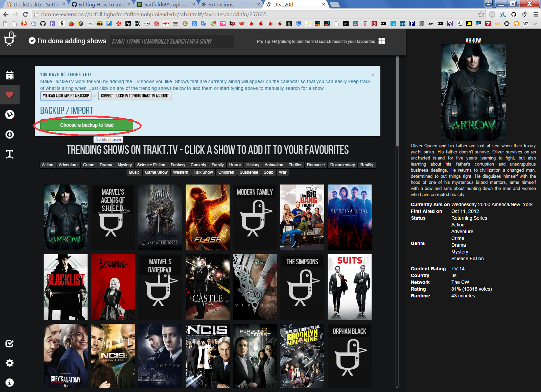Add The Flash poster to favourites
The height and width of the screenshot is (392, 541).
click(208, 217)
